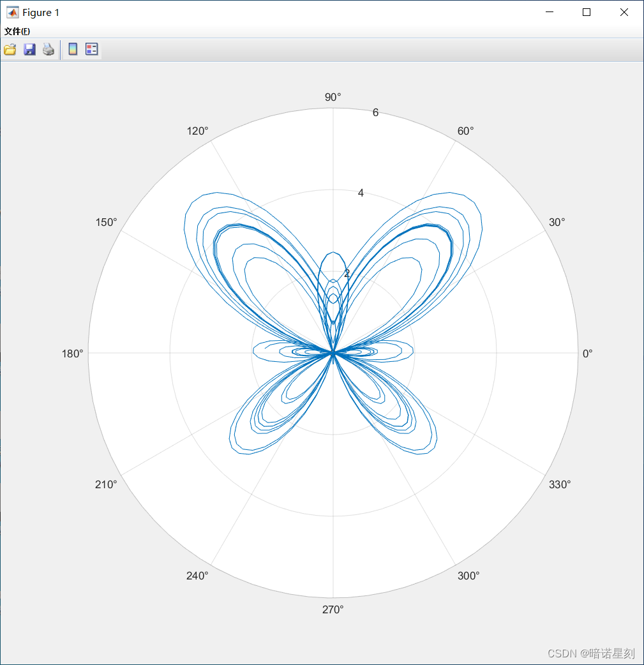Insert colorbar using toolbar icon

point(73,49)
